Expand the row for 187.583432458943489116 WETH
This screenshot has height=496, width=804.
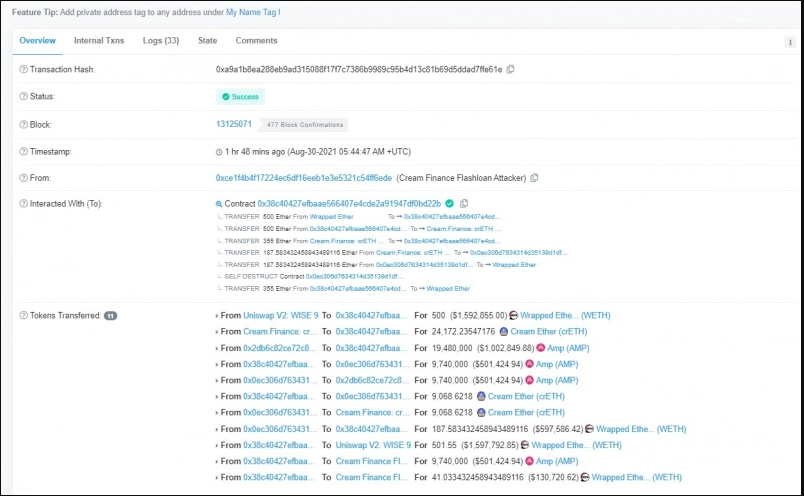217,429
